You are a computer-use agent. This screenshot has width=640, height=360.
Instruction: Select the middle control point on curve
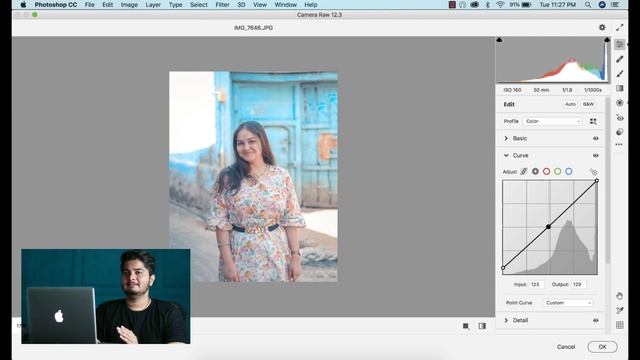(549, 227)
